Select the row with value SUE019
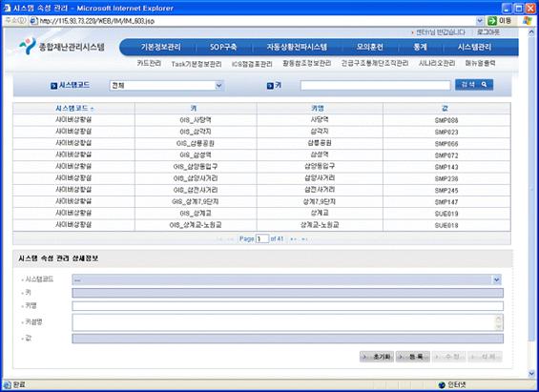This screenshot has height=392, width=539. (262, 214)
